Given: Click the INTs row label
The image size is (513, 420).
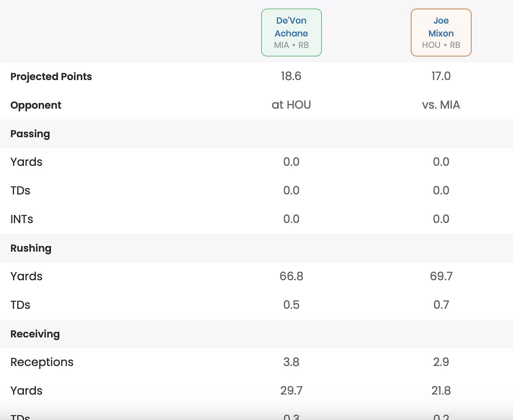Looking at the screenshot, I should [22, 219].
